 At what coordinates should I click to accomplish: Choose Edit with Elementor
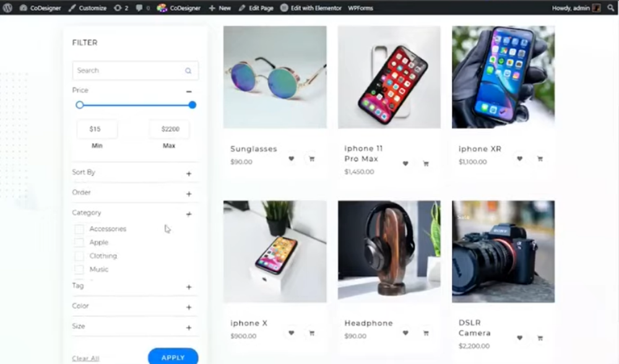tap(311, 8)
